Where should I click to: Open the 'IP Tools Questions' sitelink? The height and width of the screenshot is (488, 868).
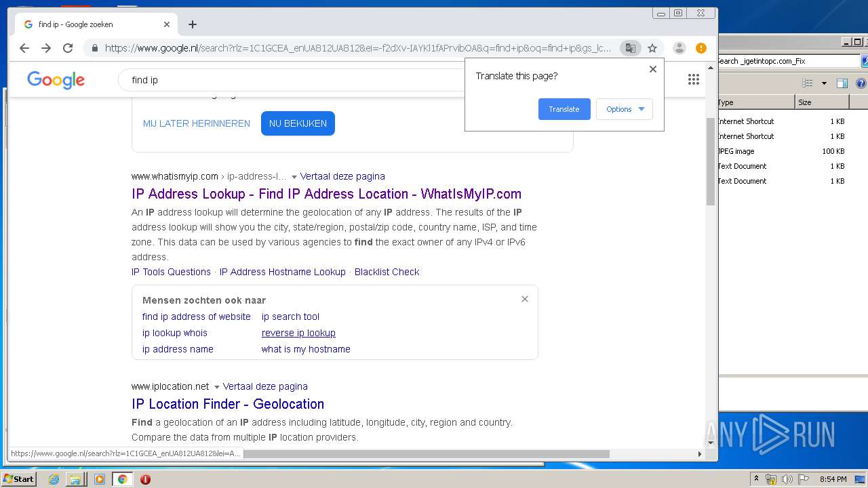tap(171, 272)
